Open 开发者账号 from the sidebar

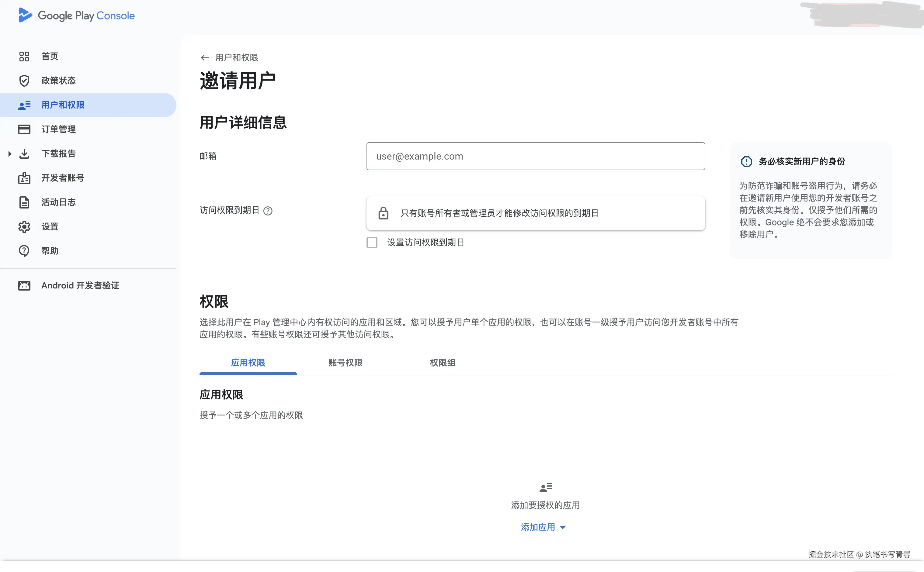click(x=62, y=177)
